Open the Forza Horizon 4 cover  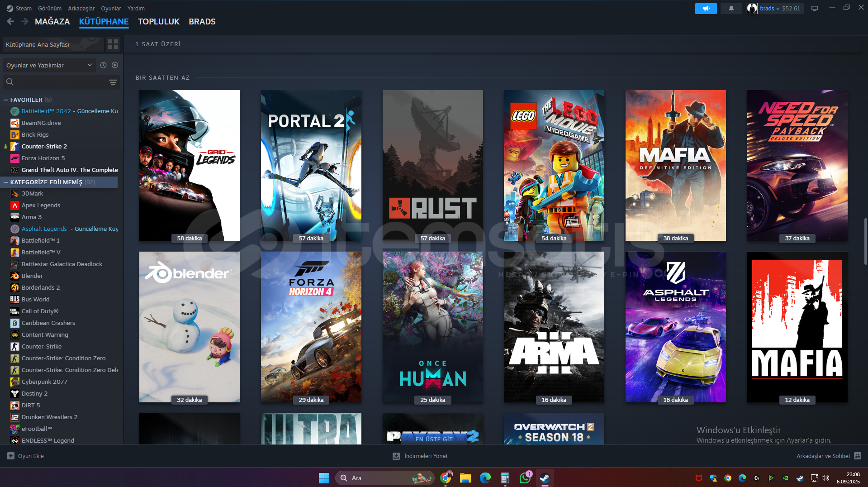(x=311, y=327)
